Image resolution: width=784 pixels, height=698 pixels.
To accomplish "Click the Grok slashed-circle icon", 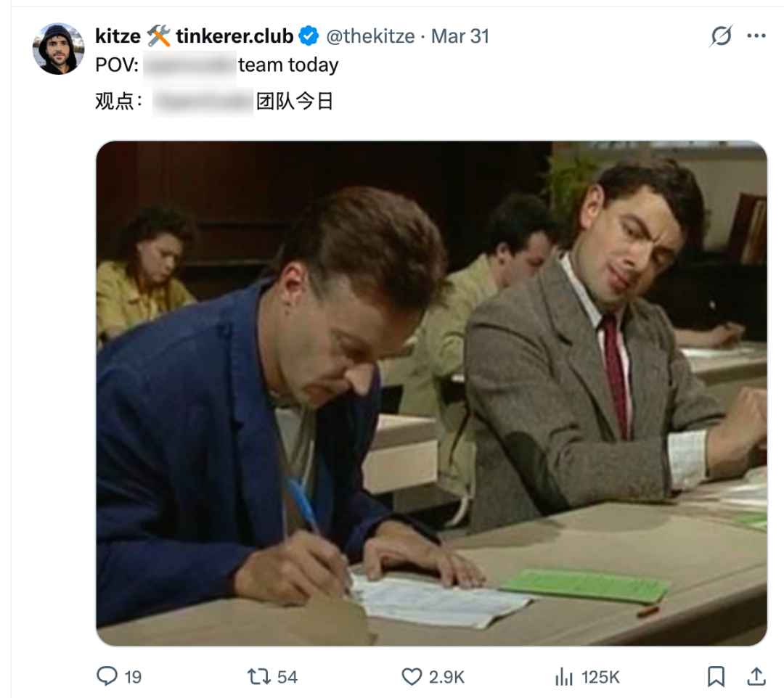I will click(x=720, y=36).
